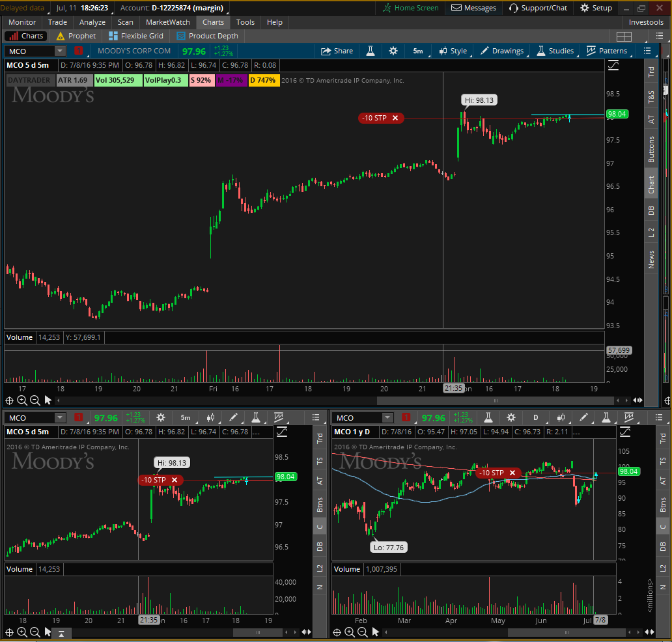Viewport: 672px width, 642px height.
Task: Toggle red link indicator in bottom-right chart
Action: click(x=406, y=417)
